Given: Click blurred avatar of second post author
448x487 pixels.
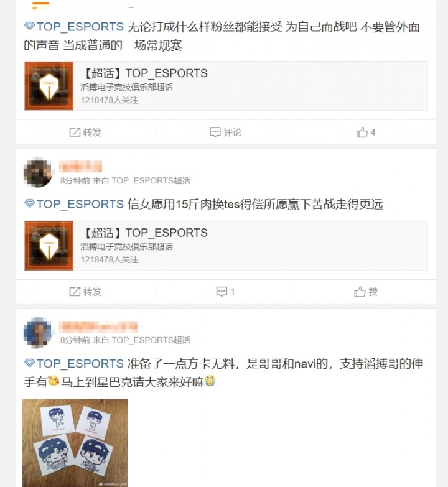Looking at the screenshot, I should 37,172.
